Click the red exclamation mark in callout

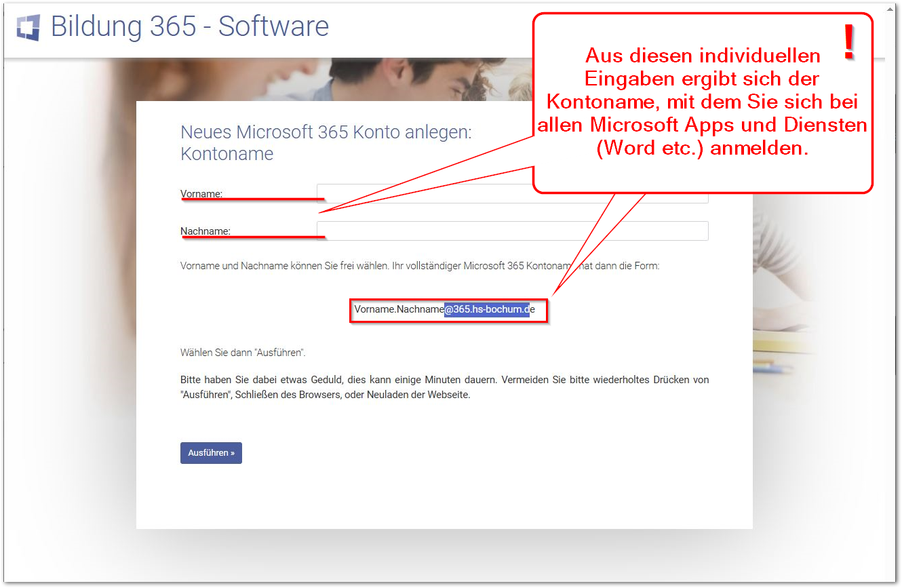tap(848, 43)
